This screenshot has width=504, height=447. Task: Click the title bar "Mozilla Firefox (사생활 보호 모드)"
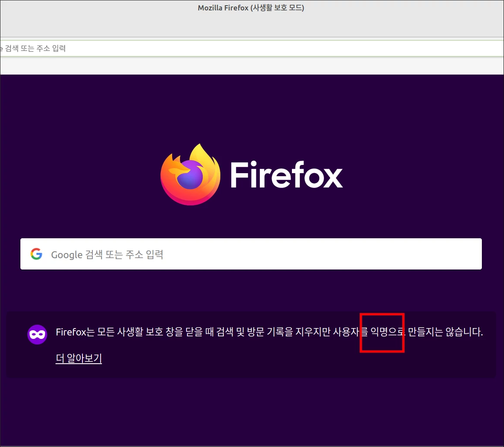click(x=251, y=7)
